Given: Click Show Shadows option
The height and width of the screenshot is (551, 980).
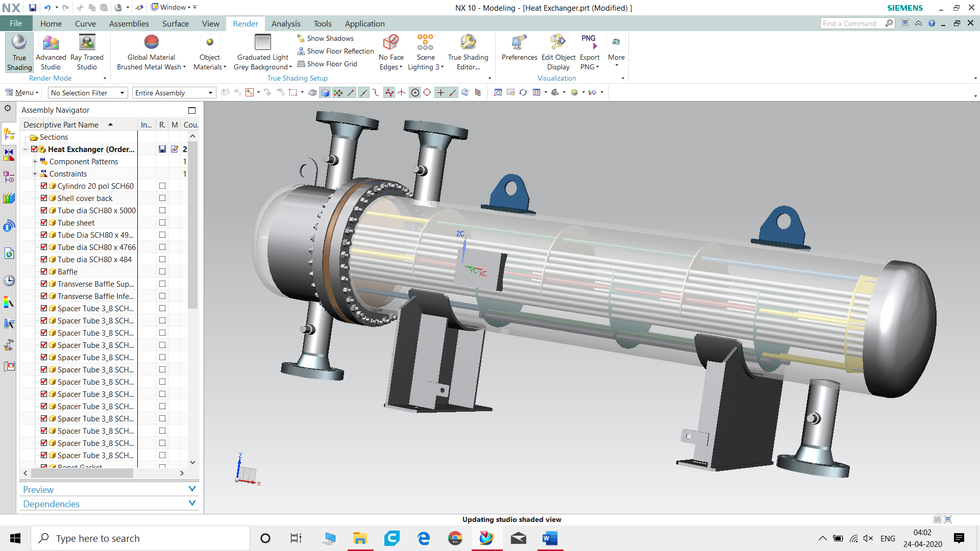Looking at the screenshot, I should pos(325,38).
